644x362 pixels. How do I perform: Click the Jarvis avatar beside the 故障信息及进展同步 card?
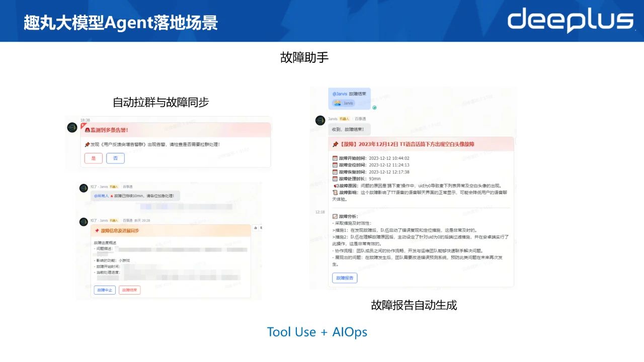click(x=84, y=222)
